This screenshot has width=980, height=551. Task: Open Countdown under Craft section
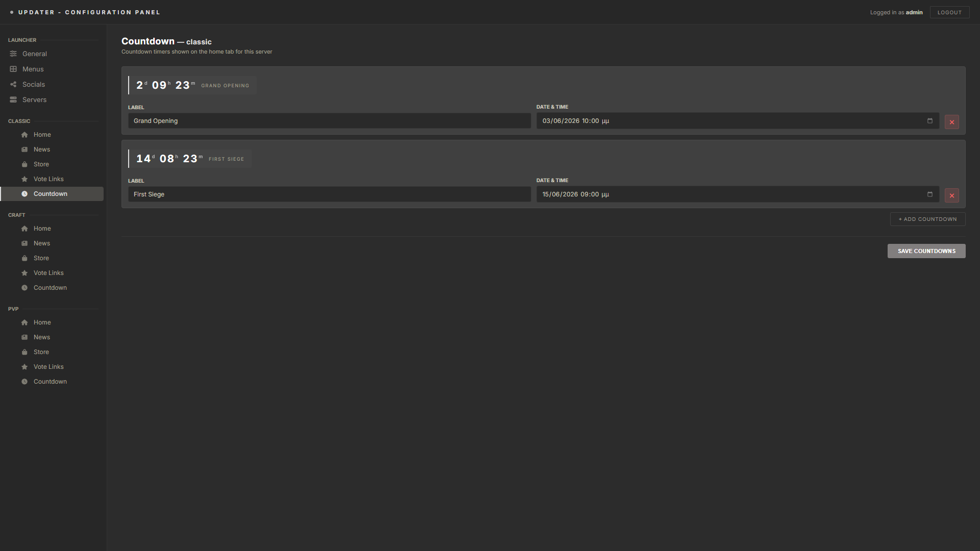pyautogui.click(x=52, y=288)
